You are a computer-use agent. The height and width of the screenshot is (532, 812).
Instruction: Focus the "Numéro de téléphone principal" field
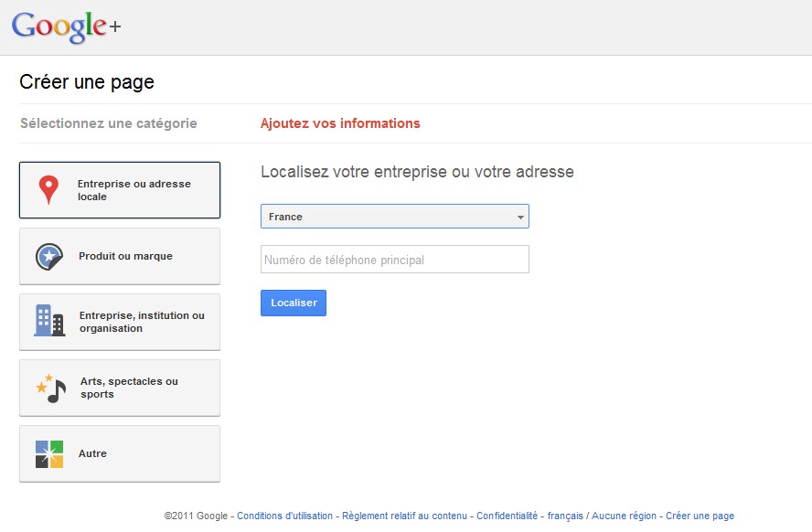394,260
